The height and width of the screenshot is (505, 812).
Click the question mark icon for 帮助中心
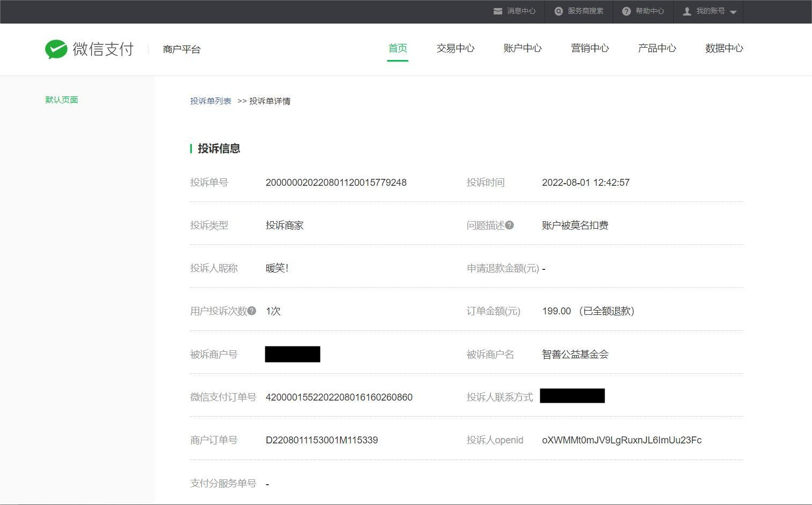[626, 11]
